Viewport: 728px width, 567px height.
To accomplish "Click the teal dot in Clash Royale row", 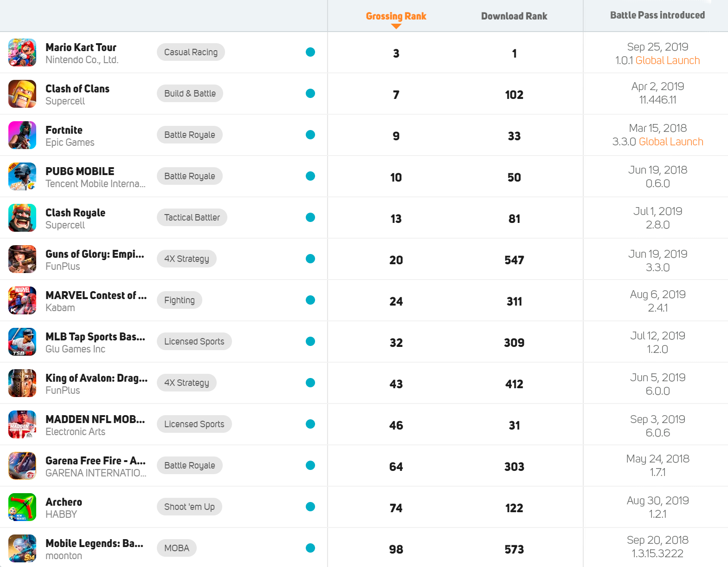I will (x=310, y=217).
